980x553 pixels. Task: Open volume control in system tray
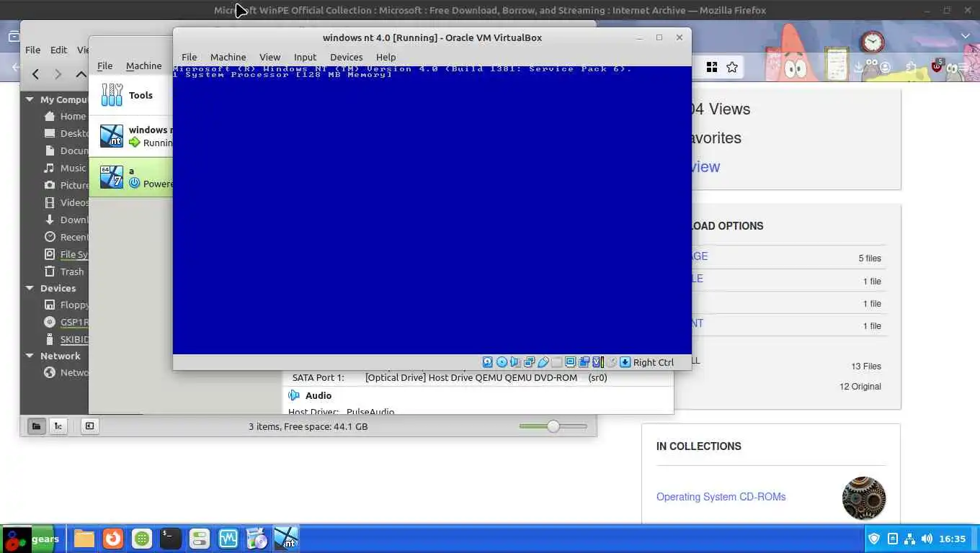pos(926,539)
